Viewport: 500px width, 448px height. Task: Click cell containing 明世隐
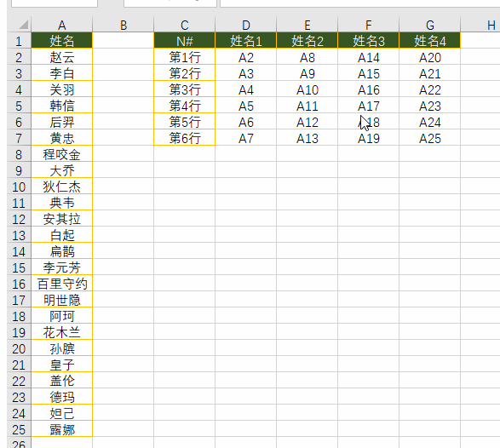click(x=62, y=300)
